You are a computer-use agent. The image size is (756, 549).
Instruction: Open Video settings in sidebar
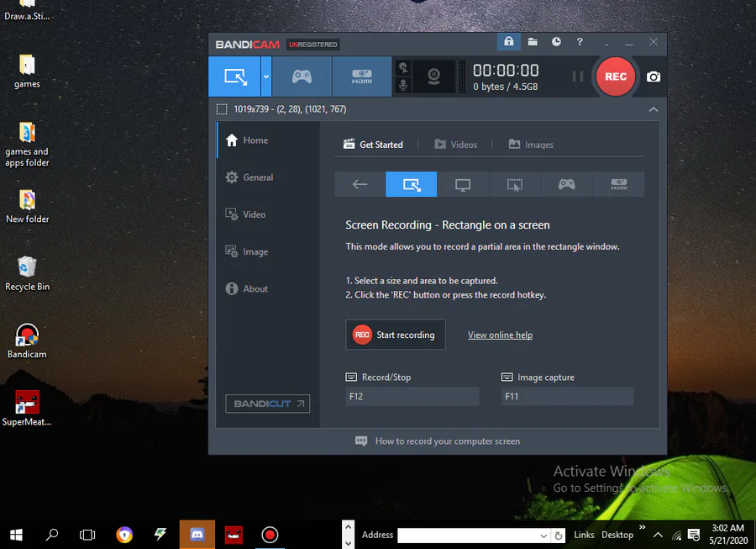[x=268, y=214]
